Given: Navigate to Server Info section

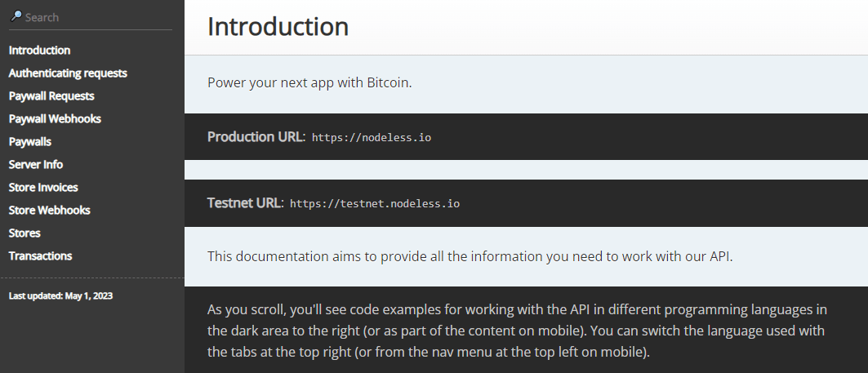Looking at the screenshot, I should click(36, 164).
